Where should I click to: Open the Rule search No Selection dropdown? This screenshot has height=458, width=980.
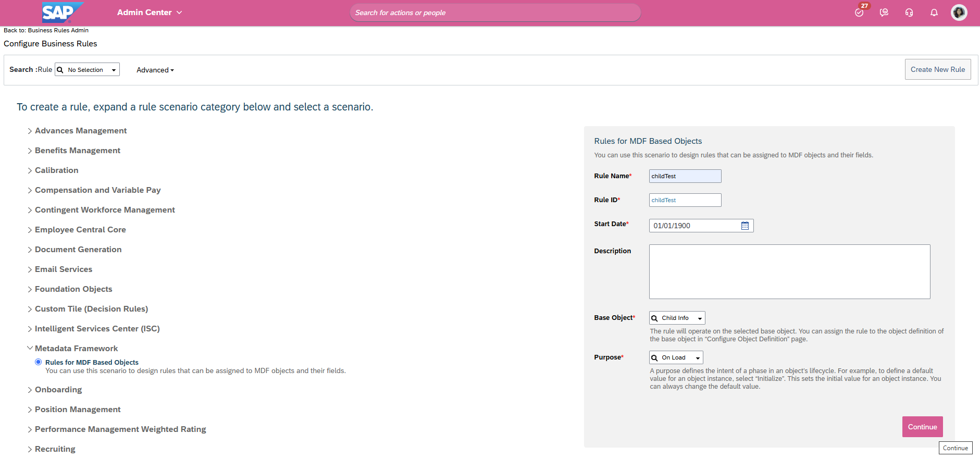(x=88, y=70)
